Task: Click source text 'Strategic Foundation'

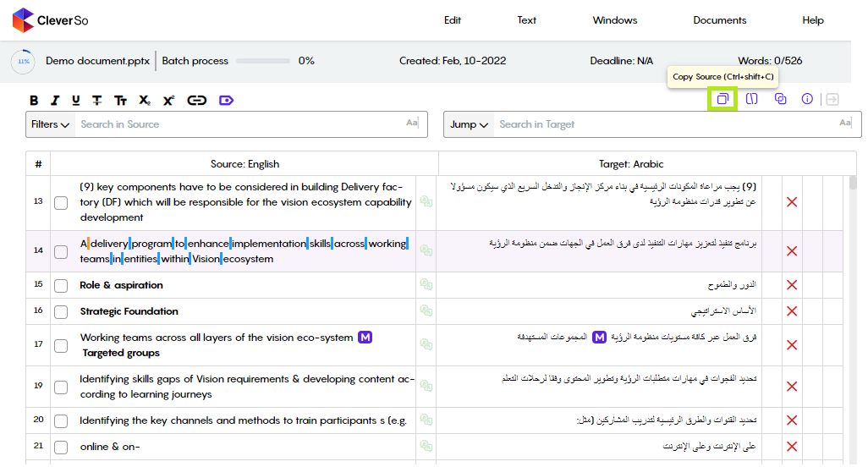Action: (x=129, y=311)
